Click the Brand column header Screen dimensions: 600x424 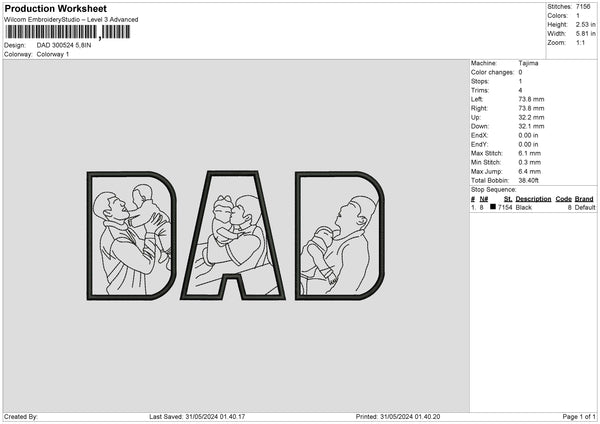click(584, 199)
